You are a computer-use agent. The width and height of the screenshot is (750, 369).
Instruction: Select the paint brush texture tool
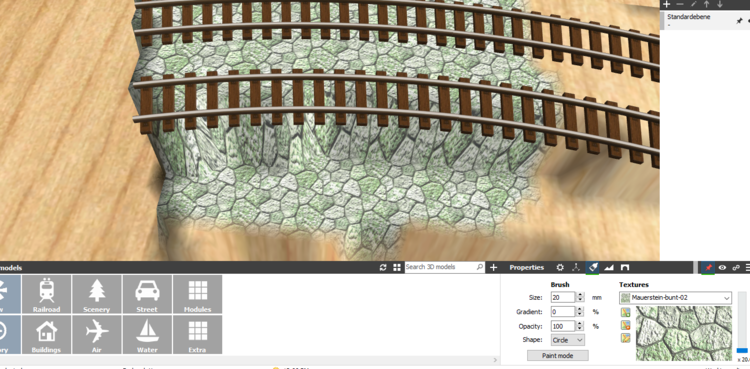(x=593, y=268)
